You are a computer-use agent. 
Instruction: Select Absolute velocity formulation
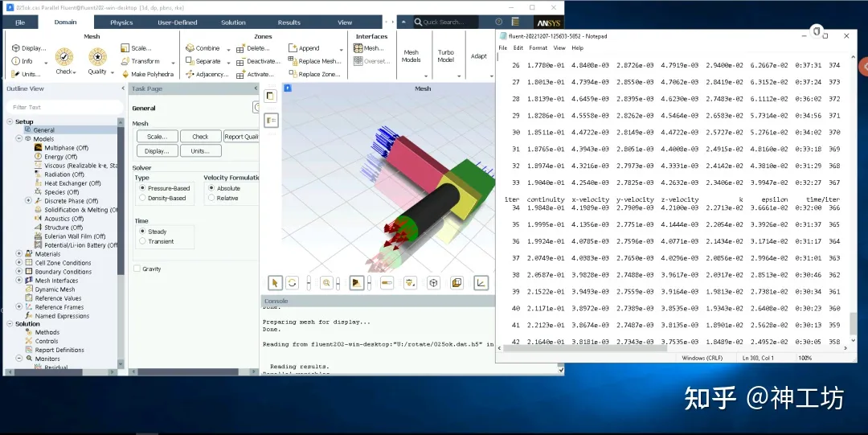(211, 188)
